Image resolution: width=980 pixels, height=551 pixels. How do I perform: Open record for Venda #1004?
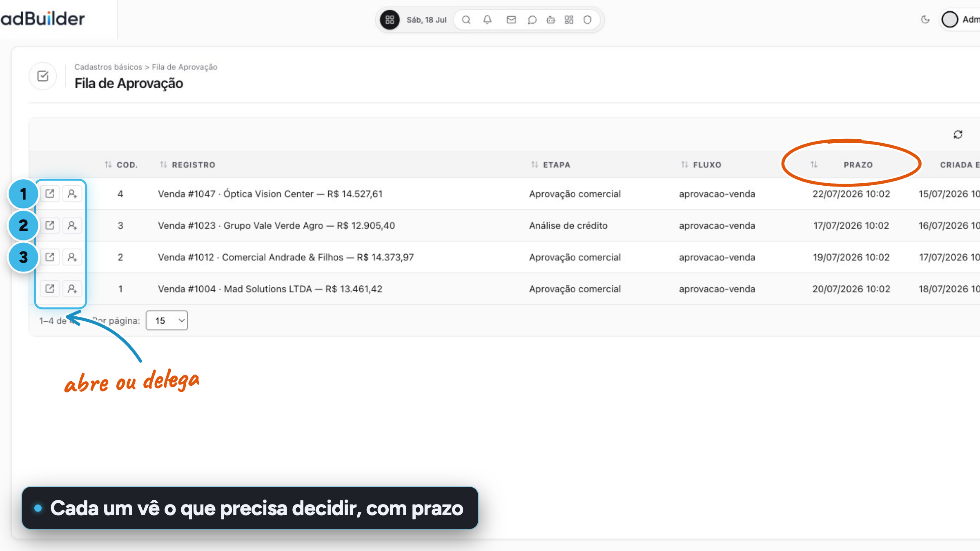click(50, 289)
